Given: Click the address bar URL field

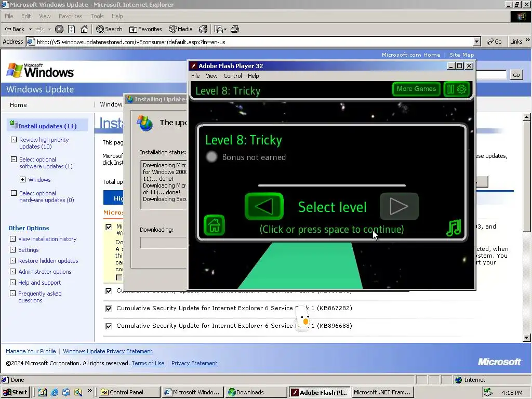Looking at the screenshot, I should pos(250,42).
